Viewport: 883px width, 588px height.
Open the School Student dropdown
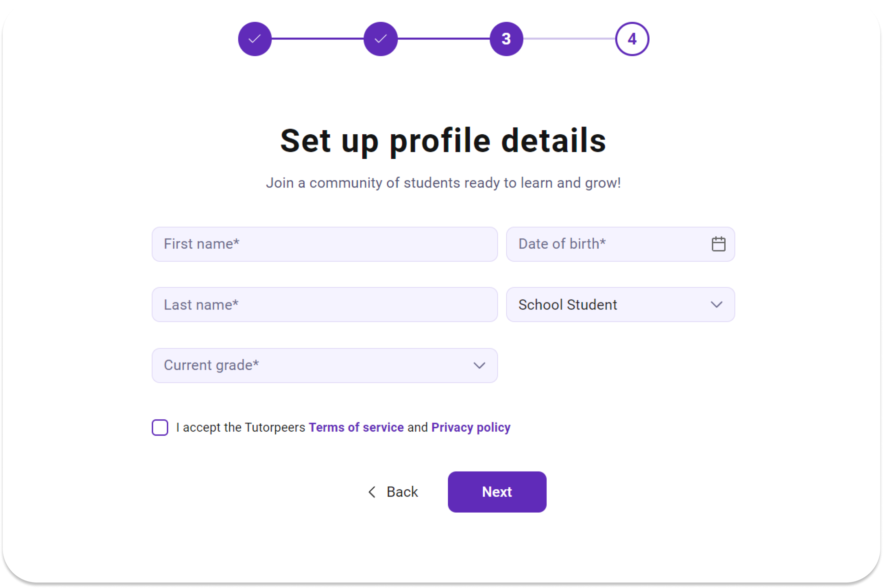[620, 305]
